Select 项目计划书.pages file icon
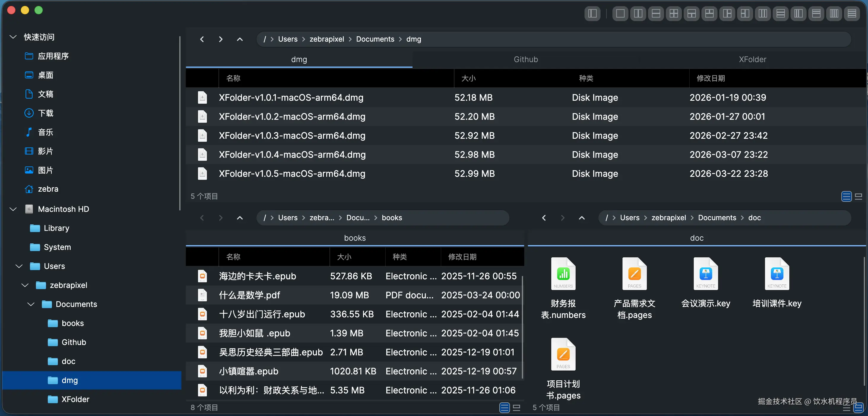This screenshot has width=868, height=416. pos(563,354)
